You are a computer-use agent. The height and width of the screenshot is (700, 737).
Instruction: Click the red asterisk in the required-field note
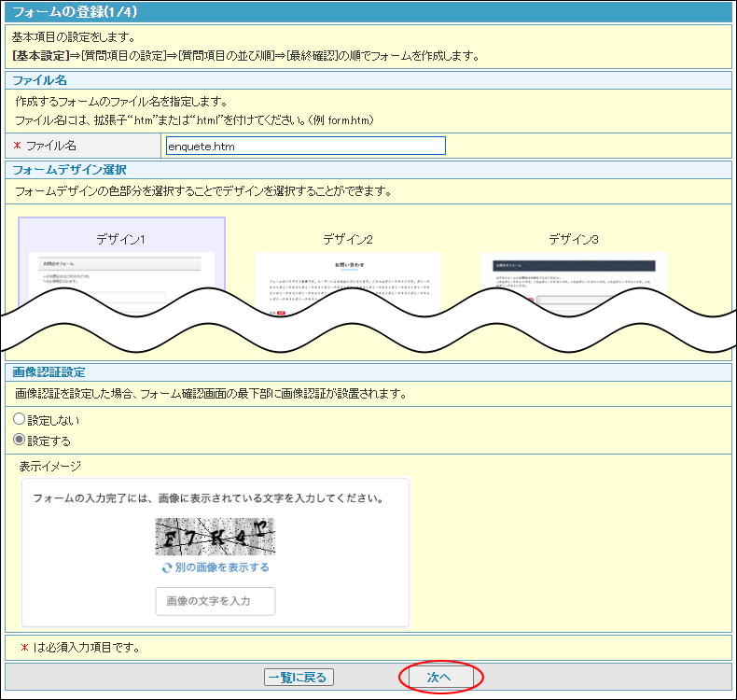24,647
